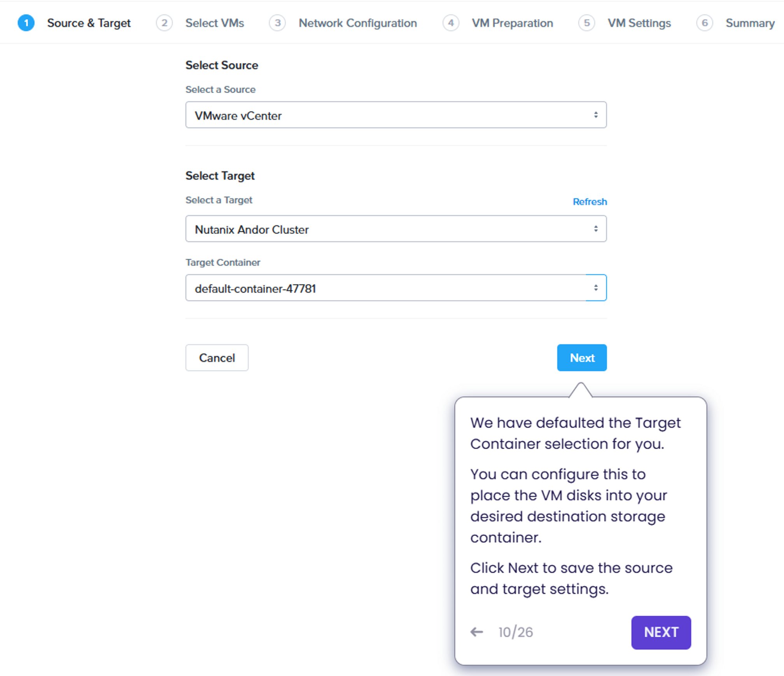Click the step 1 circle icon
This screenshot has width=784, height=676.
[26, 23]
